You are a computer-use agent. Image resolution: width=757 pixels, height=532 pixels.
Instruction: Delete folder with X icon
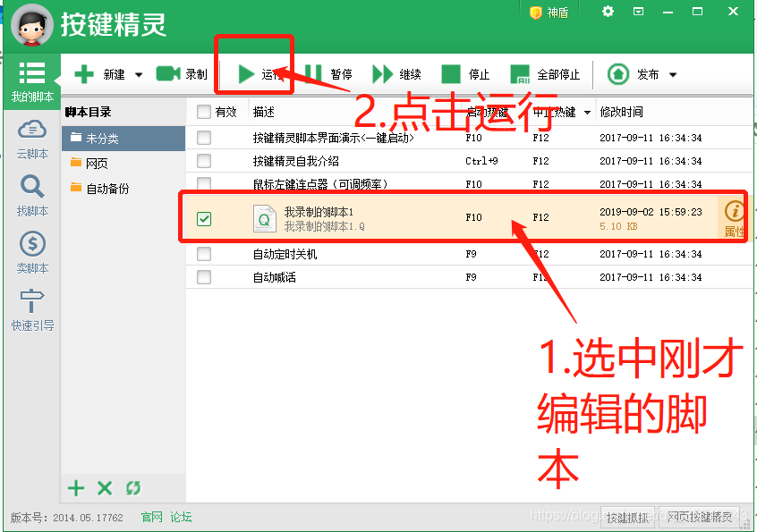tap(105, 488)
